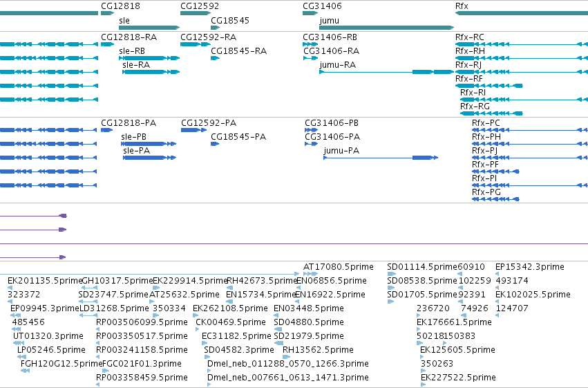Open protein CG12818-PA
Screen dimensions: 588x388
point(129,123)
